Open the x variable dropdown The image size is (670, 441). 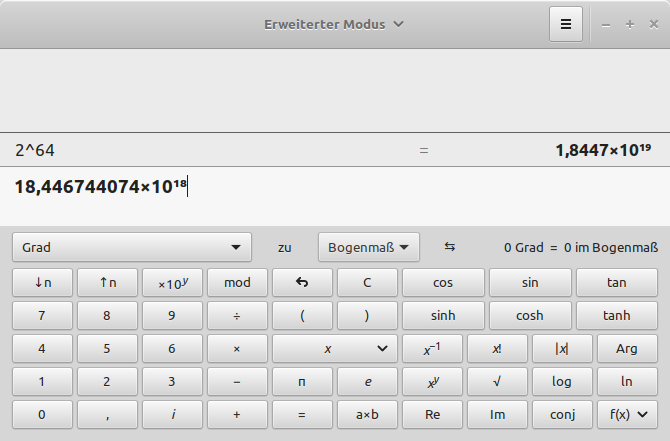[334, 349]
